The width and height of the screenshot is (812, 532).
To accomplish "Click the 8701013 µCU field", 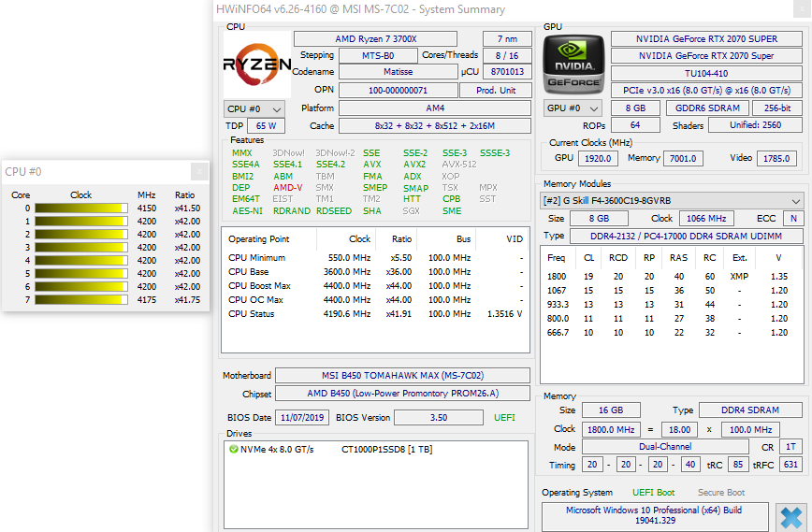I will pos(507,71).
